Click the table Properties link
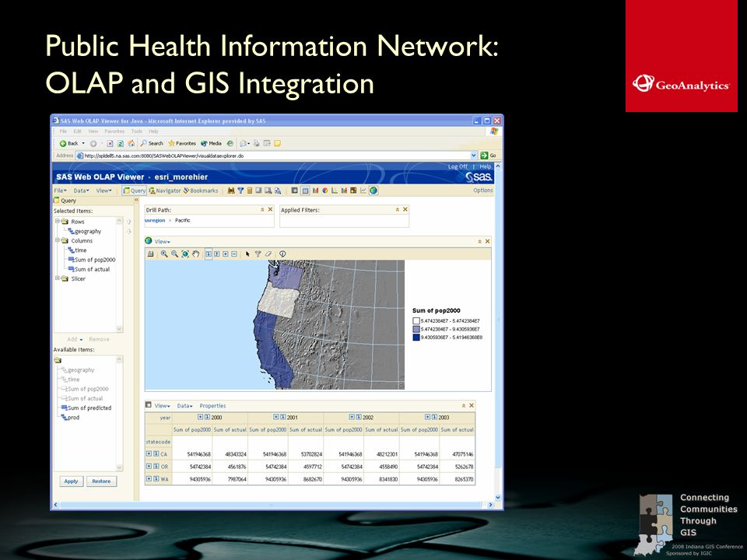 click(x=212, y=406)
